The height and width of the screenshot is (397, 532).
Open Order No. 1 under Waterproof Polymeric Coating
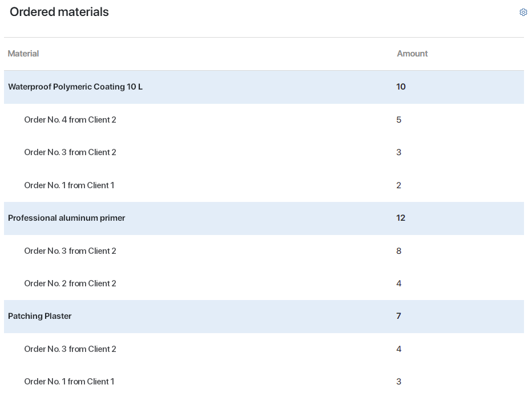click(x=69, y=185)
